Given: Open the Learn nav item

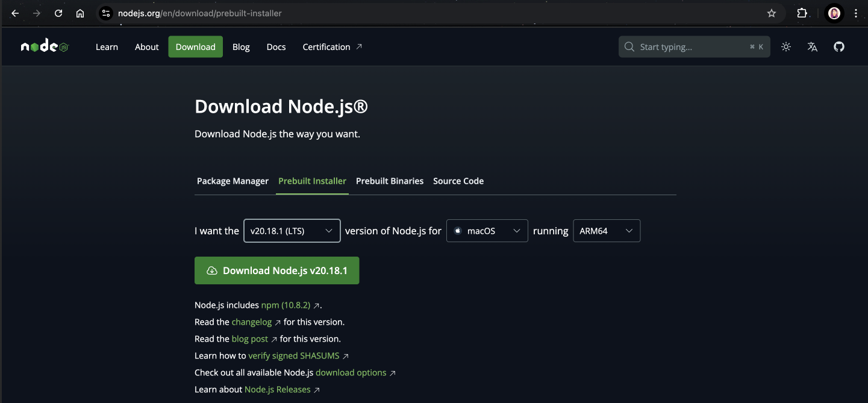Looking at the screenshot, I should 107,47.
